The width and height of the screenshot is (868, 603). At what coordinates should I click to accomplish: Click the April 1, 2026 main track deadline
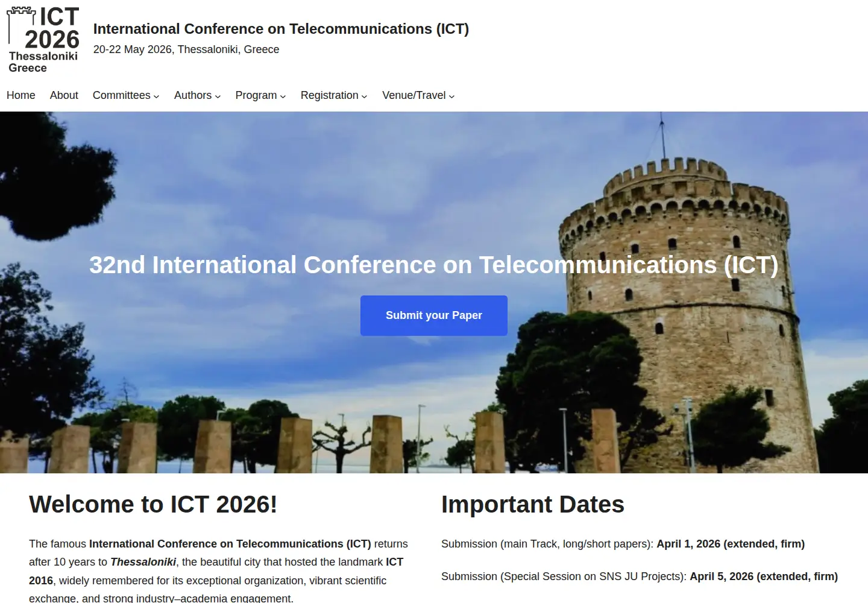[x=731, y=544]
